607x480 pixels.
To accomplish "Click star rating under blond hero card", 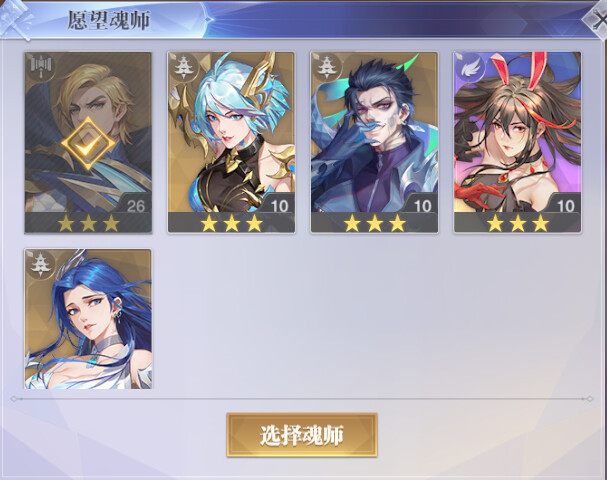I will coord(88,223).
